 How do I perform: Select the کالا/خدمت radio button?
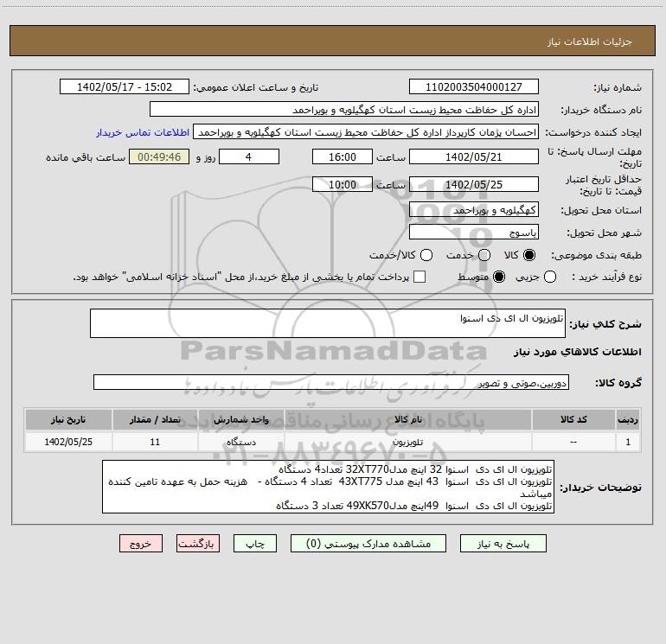click(426, 255)
